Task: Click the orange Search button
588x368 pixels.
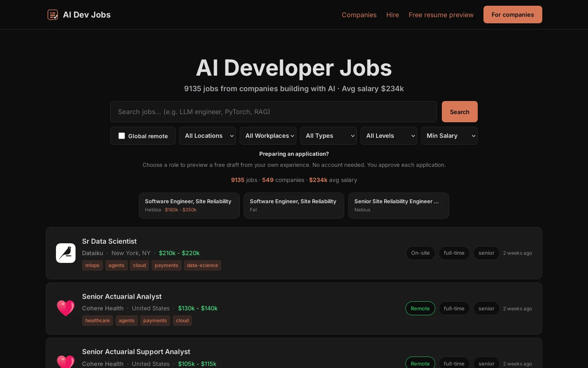Action: click(460, 112)
